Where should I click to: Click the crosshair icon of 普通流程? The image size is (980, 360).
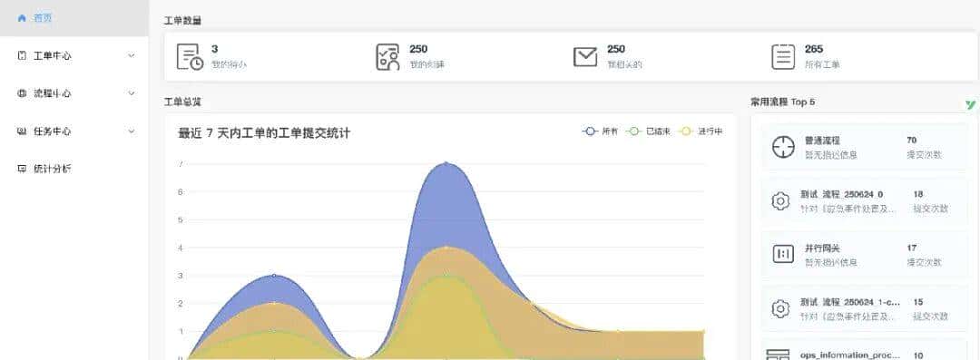783,148
